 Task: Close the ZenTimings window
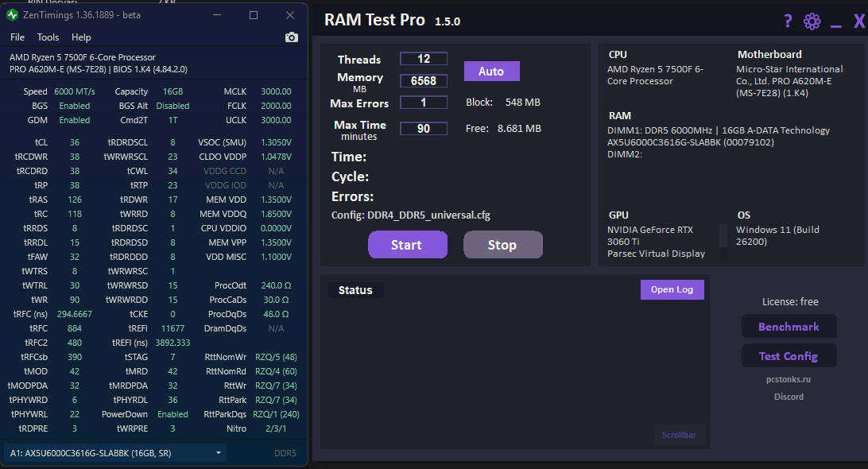click(290, 15)
